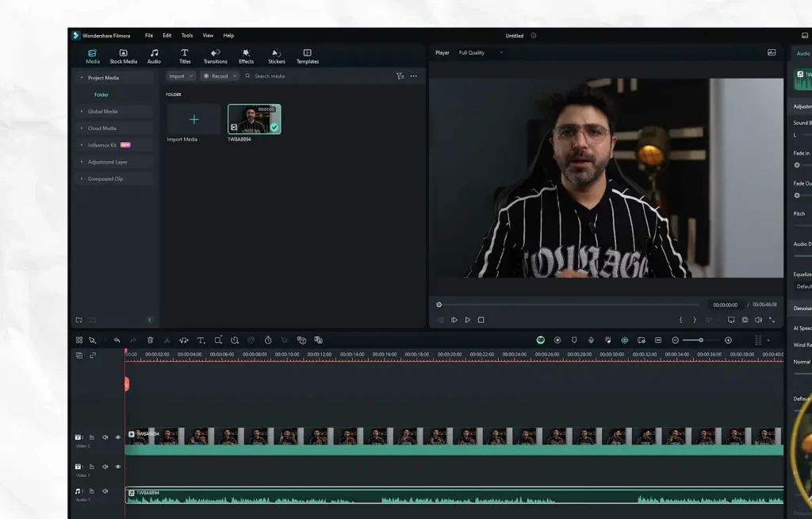Zoom in the timeline with the plus button
The width and height of the screenshot is (812, 519).
coord(728,340)
